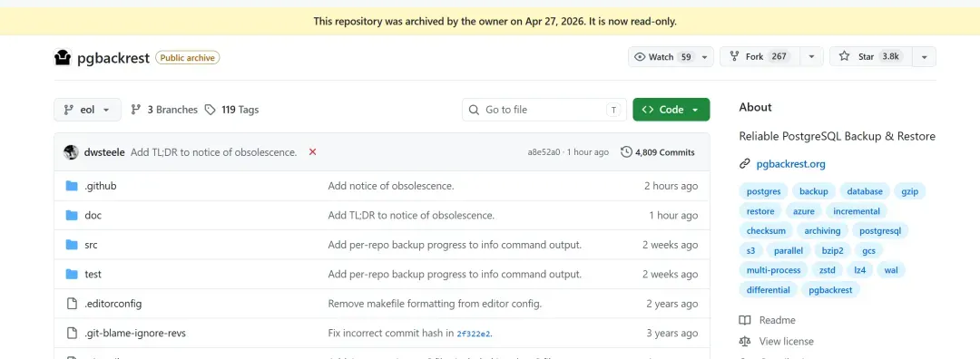The height and width of the screenshot is (359, 980).
Task: Select the backup topic tag
Action: coord(814,191)
